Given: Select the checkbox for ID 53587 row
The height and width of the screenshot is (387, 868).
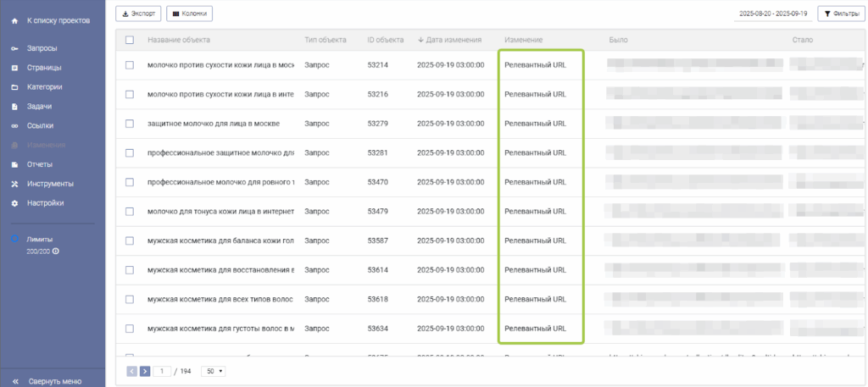Looking at the screenshot, I should [x=130, y=240].
